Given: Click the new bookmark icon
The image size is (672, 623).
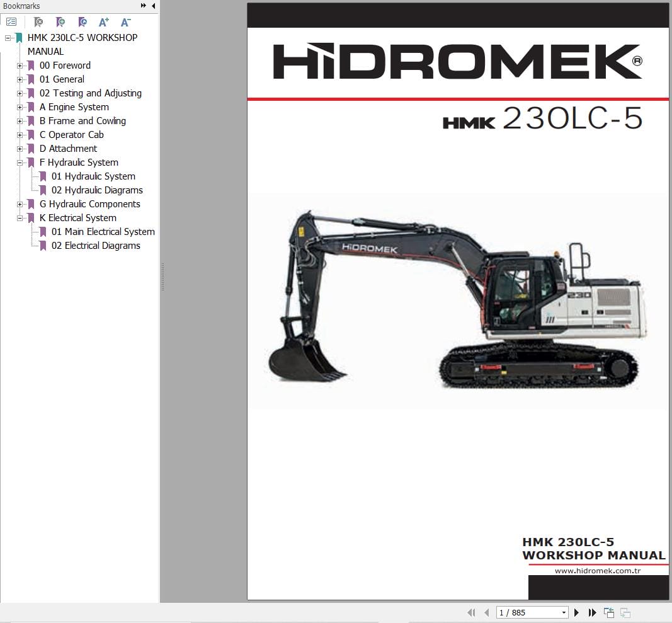Looking at the screenshot, I should 60,21.
